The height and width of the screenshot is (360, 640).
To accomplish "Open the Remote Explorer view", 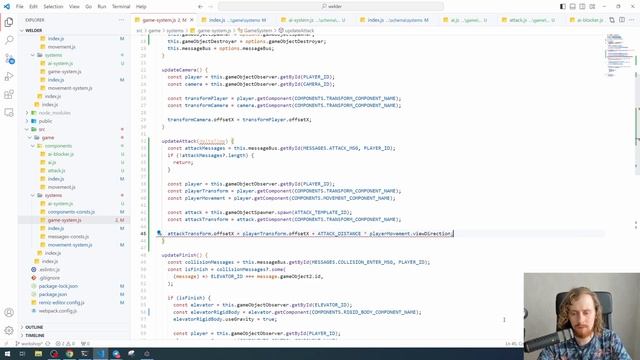I will pyautogui.click(x=9, y=112).
